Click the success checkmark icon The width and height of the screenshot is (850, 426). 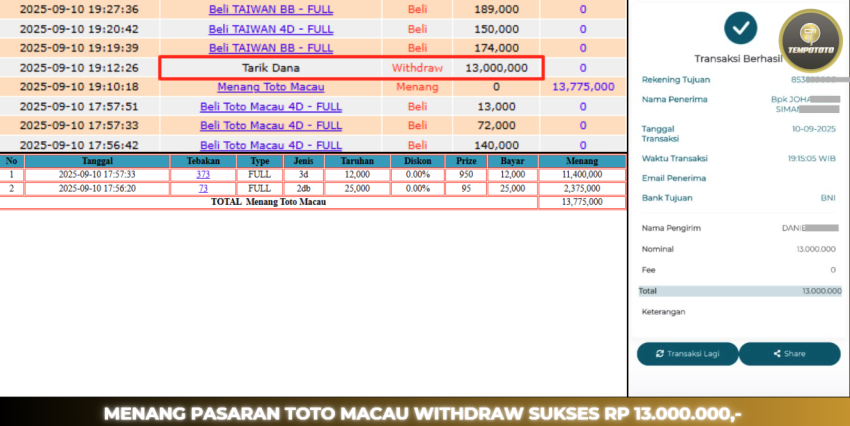740,28
